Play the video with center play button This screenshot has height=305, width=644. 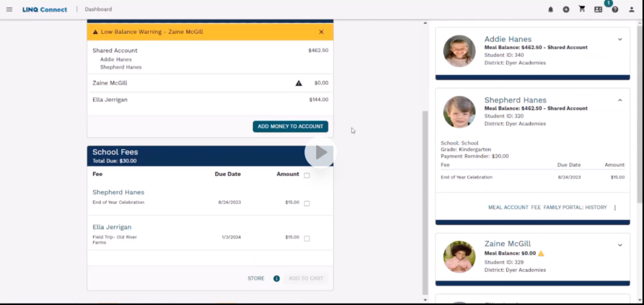(321, 153)
